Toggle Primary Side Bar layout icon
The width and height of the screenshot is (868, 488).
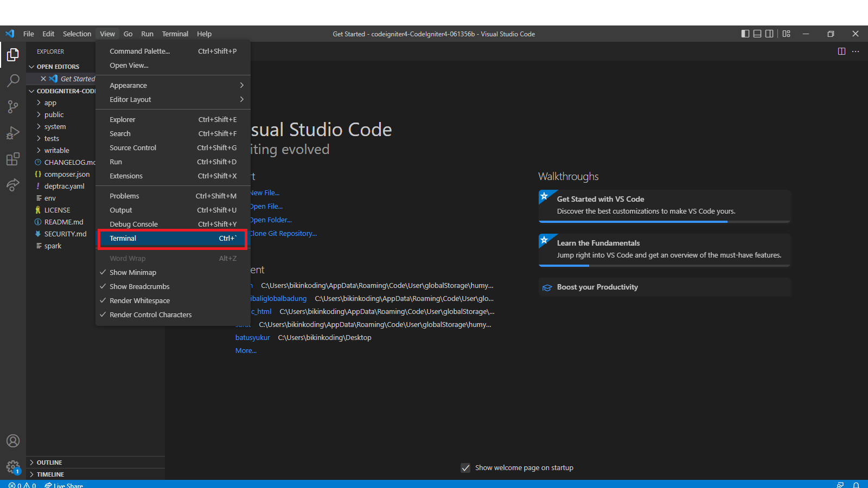tap(745, 34)
